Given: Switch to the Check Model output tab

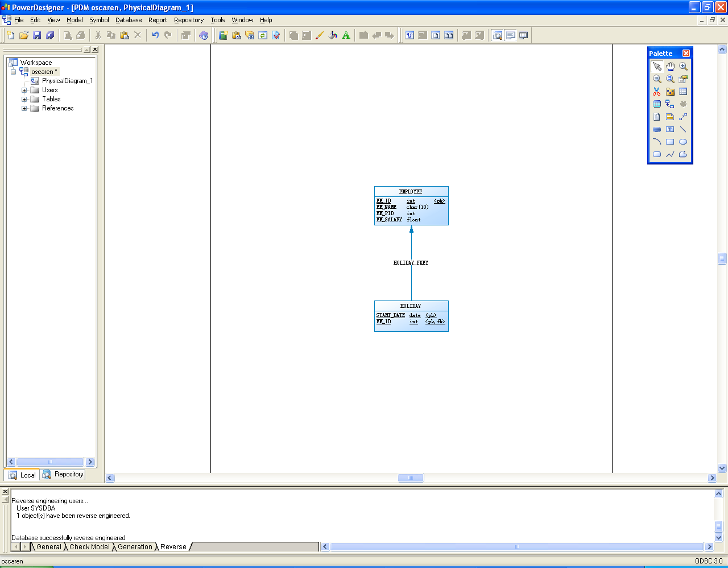Looking at the screenshot, I should [89, 547].
